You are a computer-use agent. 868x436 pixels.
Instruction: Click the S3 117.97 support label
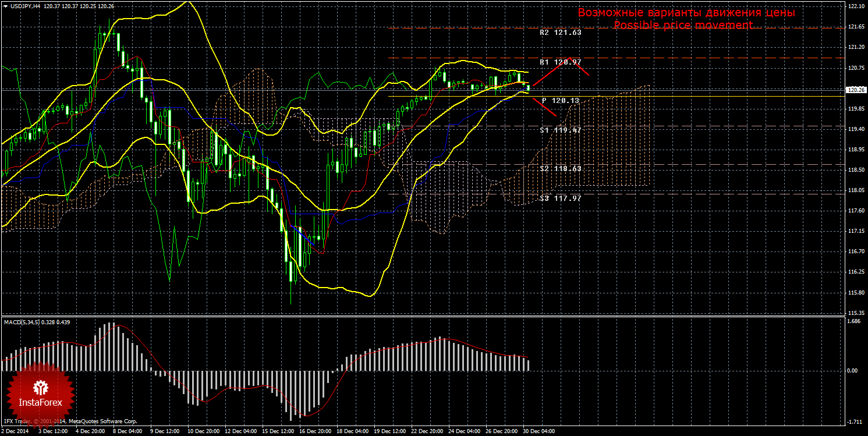pyautogui.click(x=560, y=198)
